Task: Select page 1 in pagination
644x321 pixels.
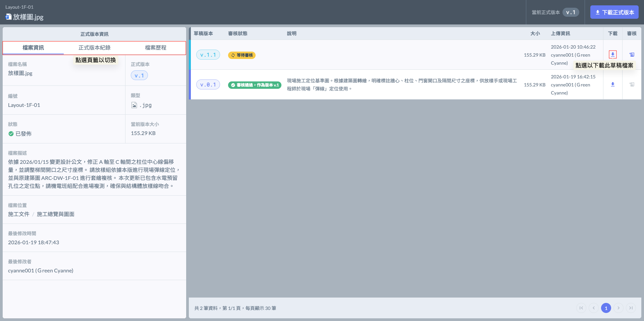Action: (606, 308)
